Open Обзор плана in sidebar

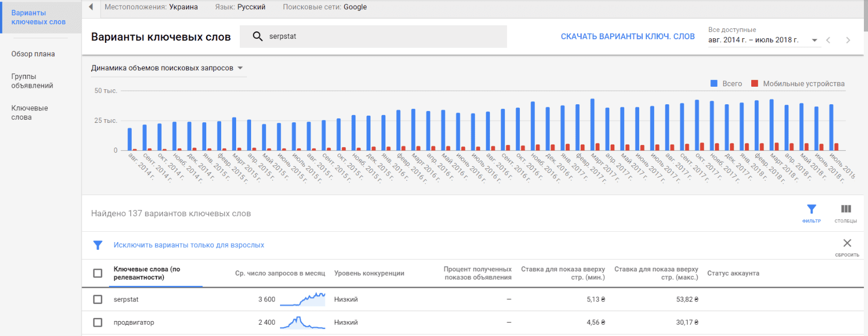click(x=33, y=54)
